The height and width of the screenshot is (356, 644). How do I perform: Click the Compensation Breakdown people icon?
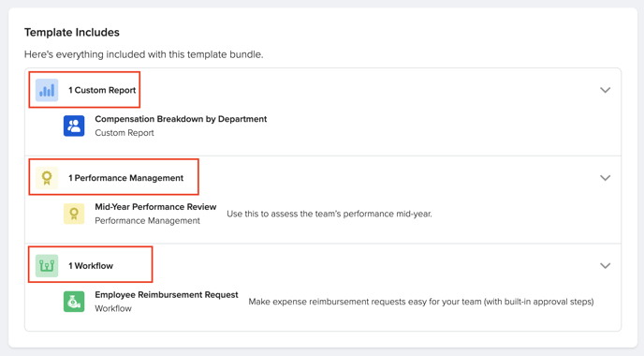[x=74, y=126]
